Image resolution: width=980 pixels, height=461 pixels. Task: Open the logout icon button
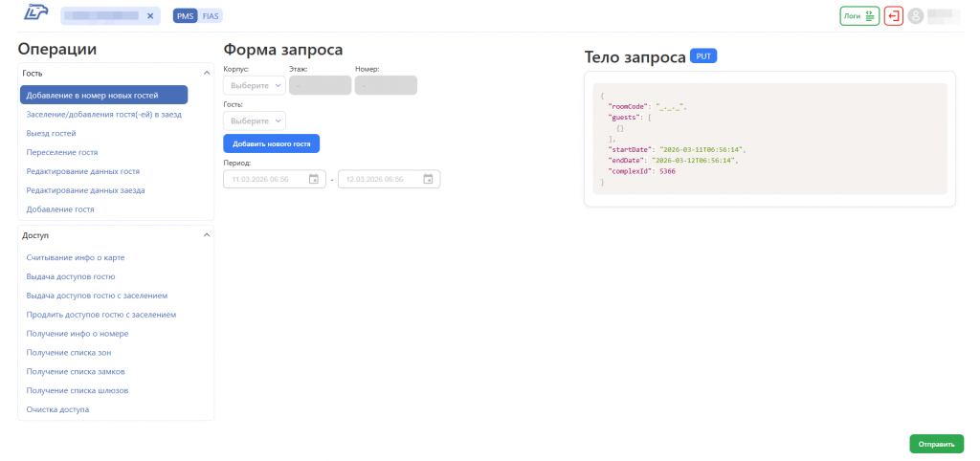click(894, 16)
